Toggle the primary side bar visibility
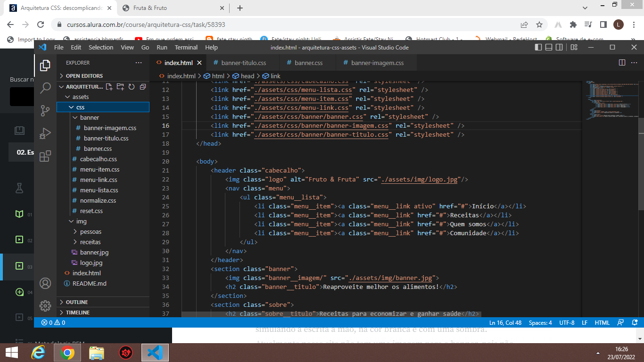 click(538, 47)
